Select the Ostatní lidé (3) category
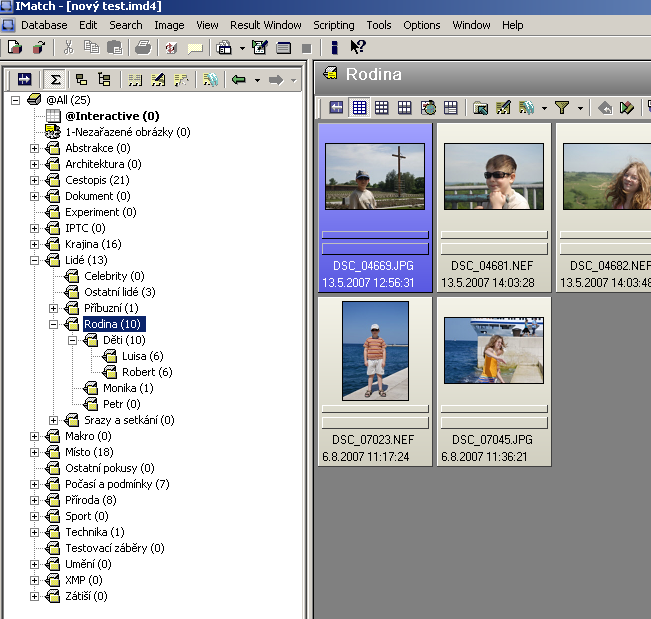 click(120, 292)
